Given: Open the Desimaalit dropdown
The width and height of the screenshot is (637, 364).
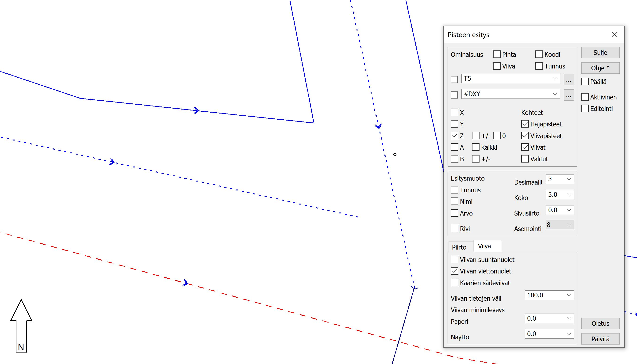Looking at the screenshot, I should click(569, 179).
